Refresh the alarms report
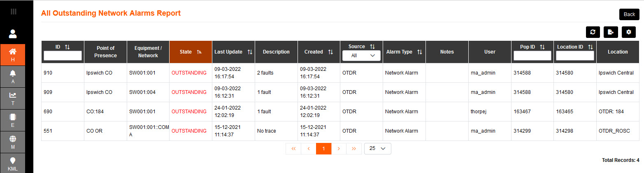This screenshot has width=644, height=173. coord(593,32)
